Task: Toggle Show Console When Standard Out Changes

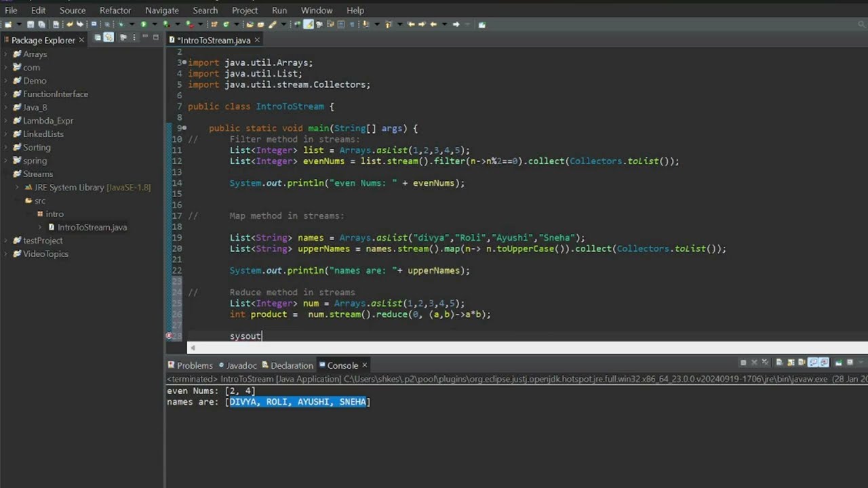Action: click(x=813, y=363)
